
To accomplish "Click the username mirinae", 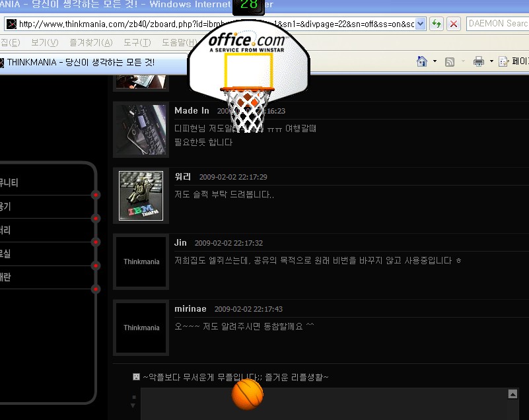I will (x=190, y=308).
